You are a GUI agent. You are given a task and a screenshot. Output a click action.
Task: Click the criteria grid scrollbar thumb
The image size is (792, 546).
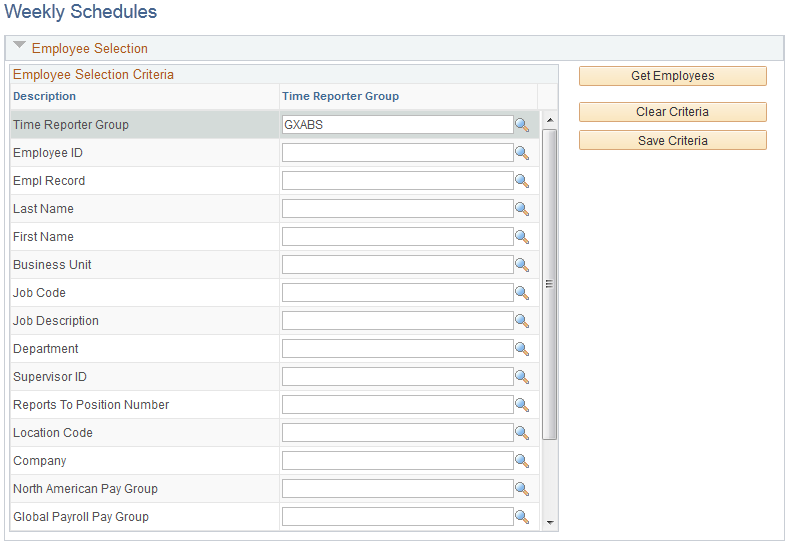pos(550,284)
